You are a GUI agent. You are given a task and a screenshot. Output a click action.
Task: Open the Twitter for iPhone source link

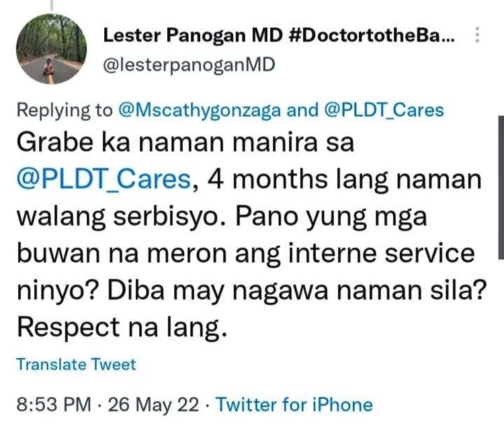(x=294, y=405)
